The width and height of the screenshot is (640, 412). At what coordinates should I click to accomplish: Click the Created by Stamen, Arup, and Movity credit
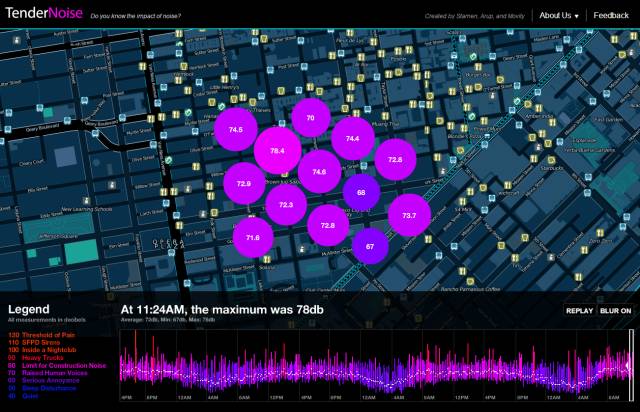(474, 16)
